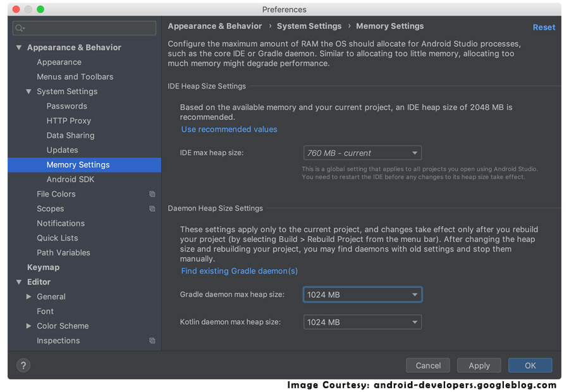Confirm with the OK button
Screen dimensions: 569x392
(530, 365)
